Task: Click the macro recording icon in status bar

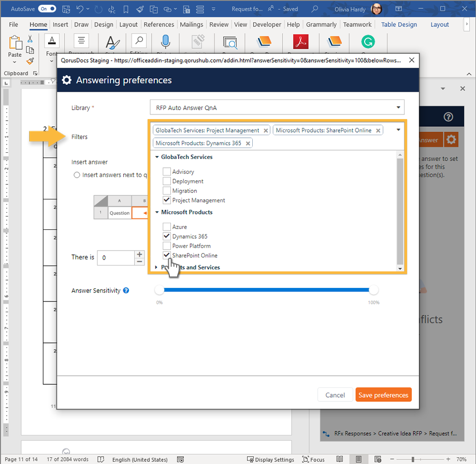Action: (x=180, y=459)
